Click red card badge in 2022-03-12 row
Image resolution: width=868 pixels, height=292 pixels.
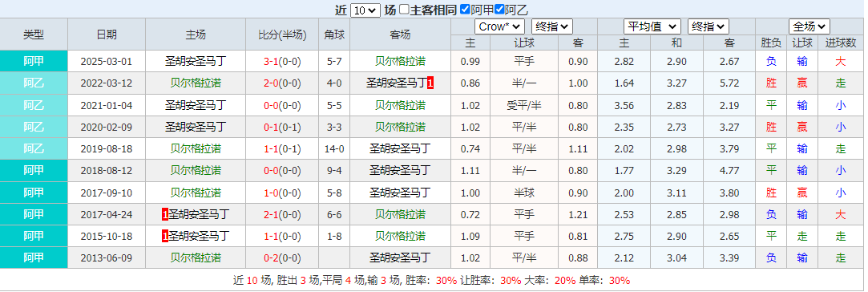[x=430, y=83]
